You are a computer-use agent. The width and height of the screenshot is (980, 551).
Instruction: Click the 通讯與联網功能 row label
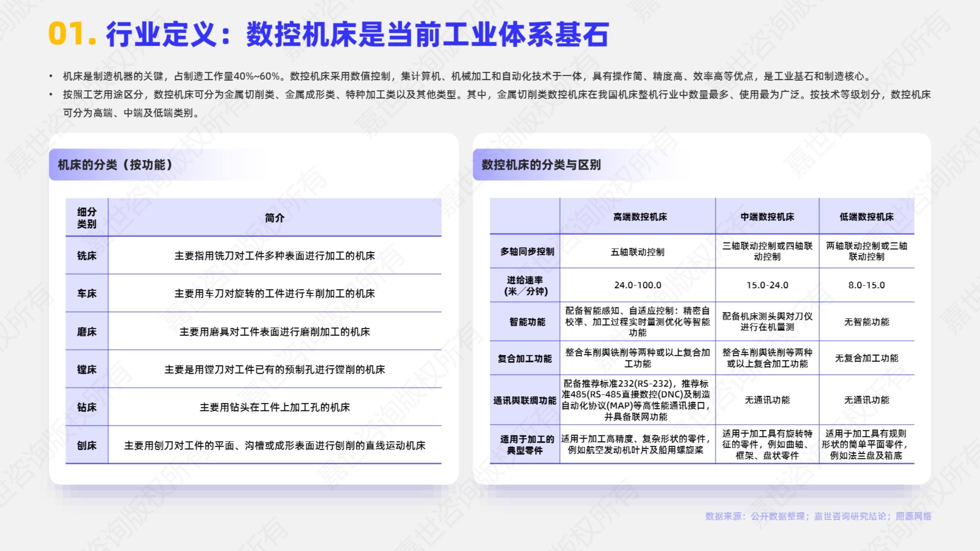point(524,401)
